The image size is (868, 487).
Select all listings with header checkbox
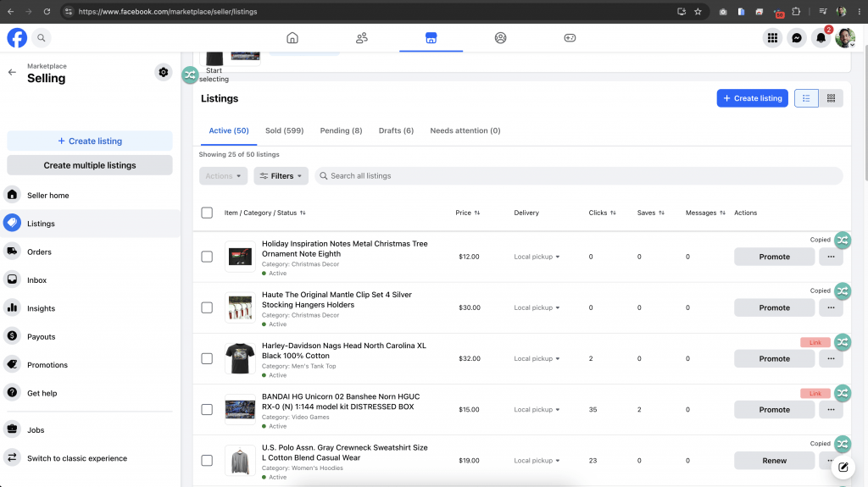pos(207,213)
